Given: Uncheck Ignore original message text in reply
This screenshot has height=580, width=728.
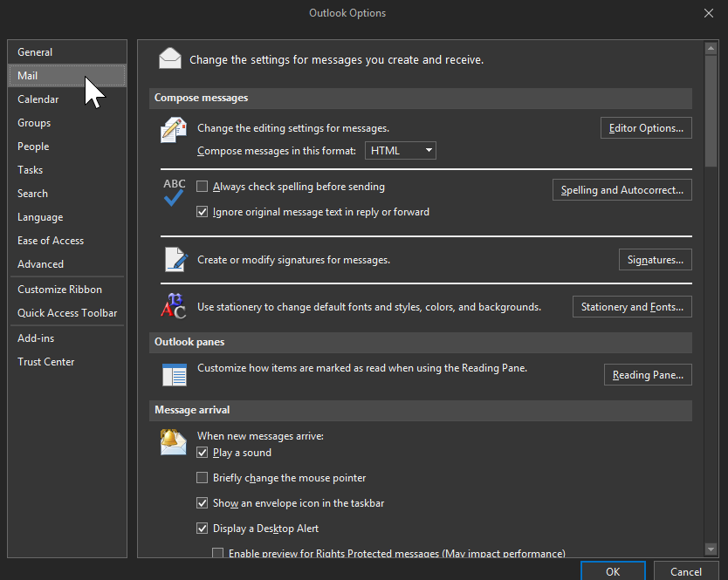Looking at the screenshot, I should pyautogui.click(x=202, y=212).
